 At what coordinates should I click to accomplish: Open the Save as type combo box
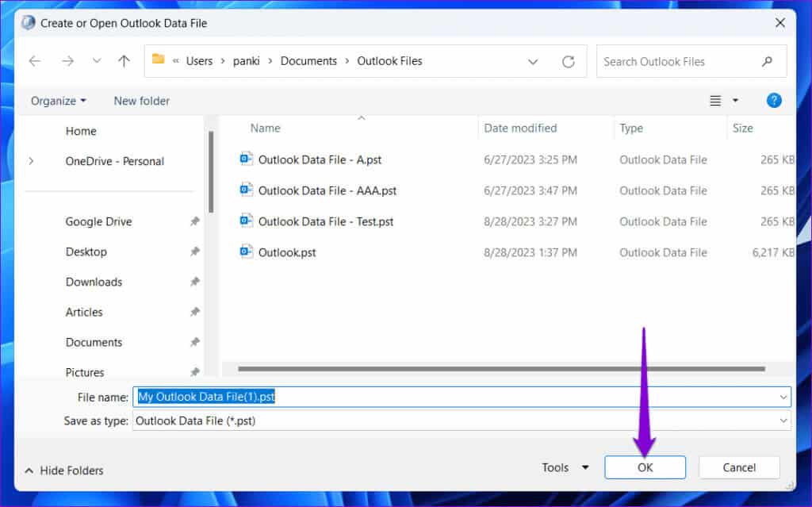tap(462, 421)
